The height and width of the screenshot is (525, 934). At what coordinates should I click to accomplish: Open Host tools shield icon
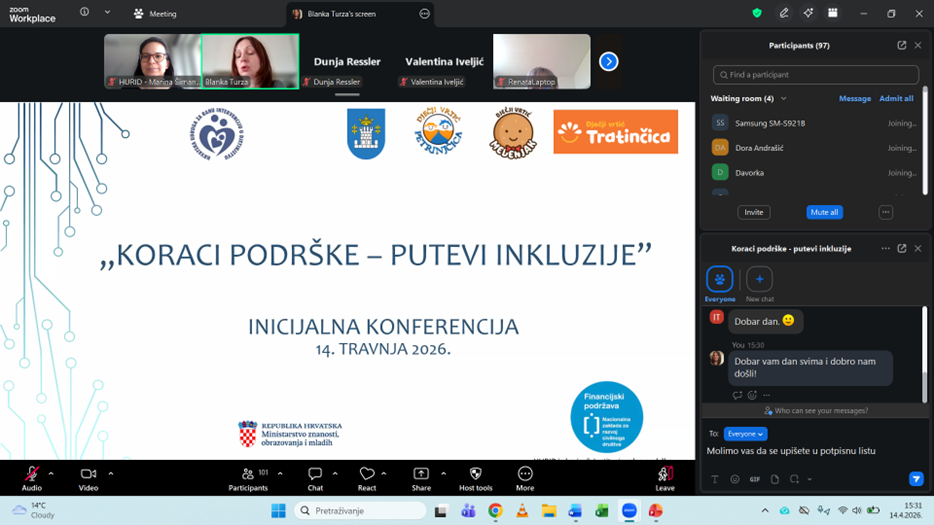(475, 474)
